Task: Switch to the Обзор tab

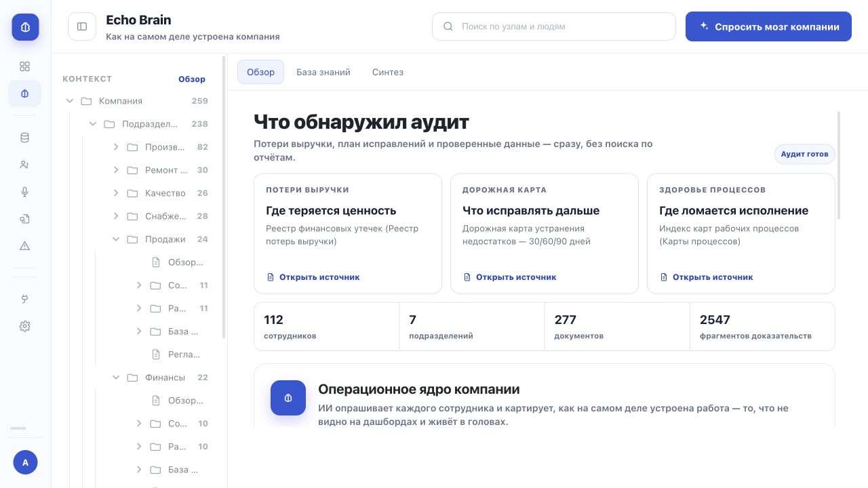Action: (260, 72)
